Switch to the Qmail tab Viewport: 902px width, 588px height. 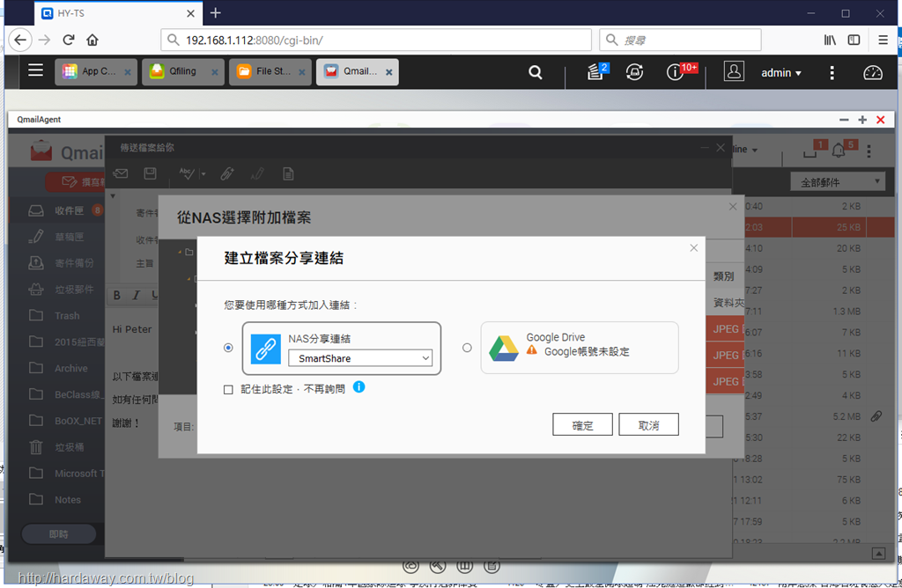(x=358, y=72)
